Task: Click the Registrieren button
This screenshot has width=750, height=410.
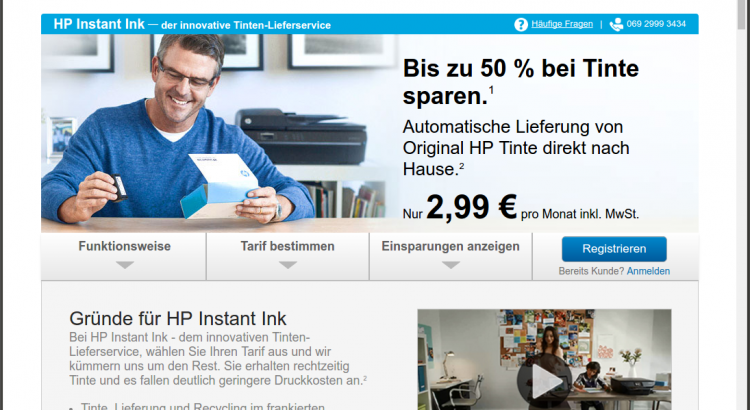Action: [x=614, y=249]
